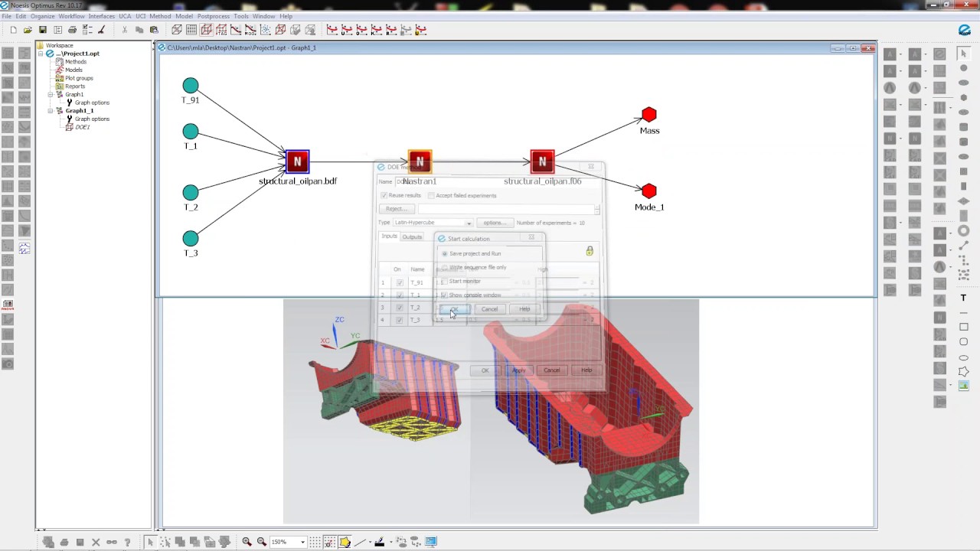
Task: Select the Mass output hexagon node
Action: [649, 115]
